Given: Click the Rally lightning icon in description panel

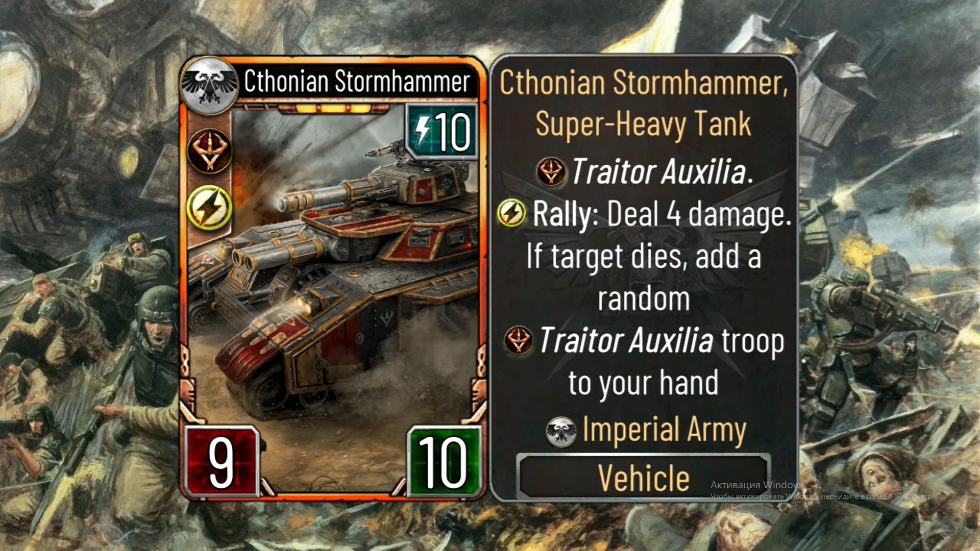Looking at the screenshot, I should point(511,213).
